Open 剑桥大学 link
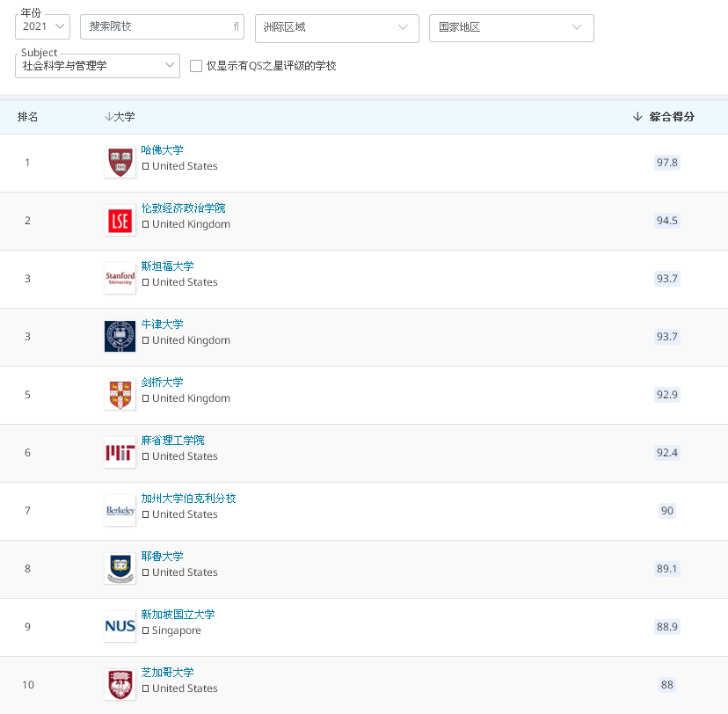The width and height of the screenshot is (728, 714). [162, 382]
